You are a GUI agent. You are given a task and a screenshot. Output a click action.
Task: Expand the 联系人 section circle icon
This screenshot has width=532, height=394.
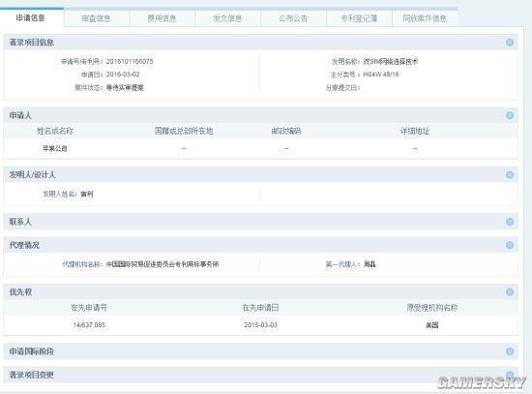click(509, 222)
